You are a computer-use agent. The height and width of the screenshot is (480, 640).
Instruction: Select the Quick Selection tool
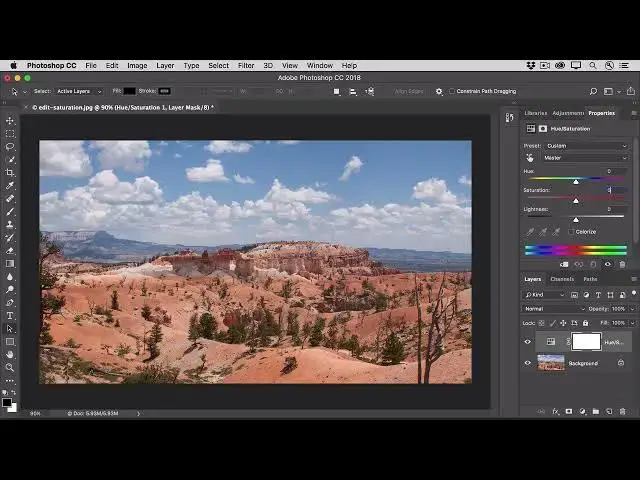point(10,160)
